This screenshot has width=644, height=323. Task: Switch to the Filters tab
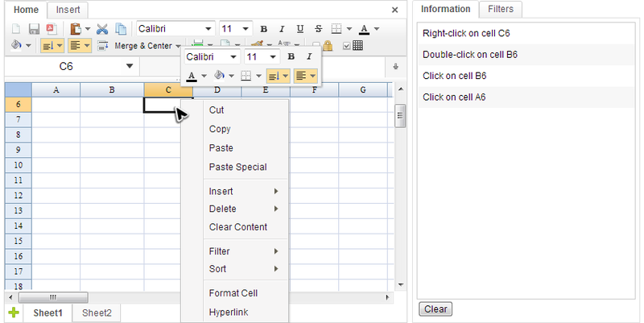click(x=501, y=9)
